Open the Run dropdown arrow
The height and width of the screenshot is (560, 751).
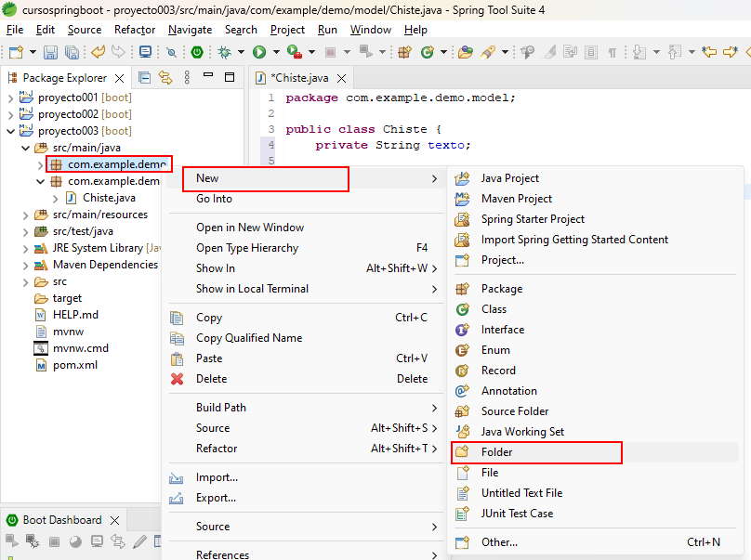pos(276,52)
